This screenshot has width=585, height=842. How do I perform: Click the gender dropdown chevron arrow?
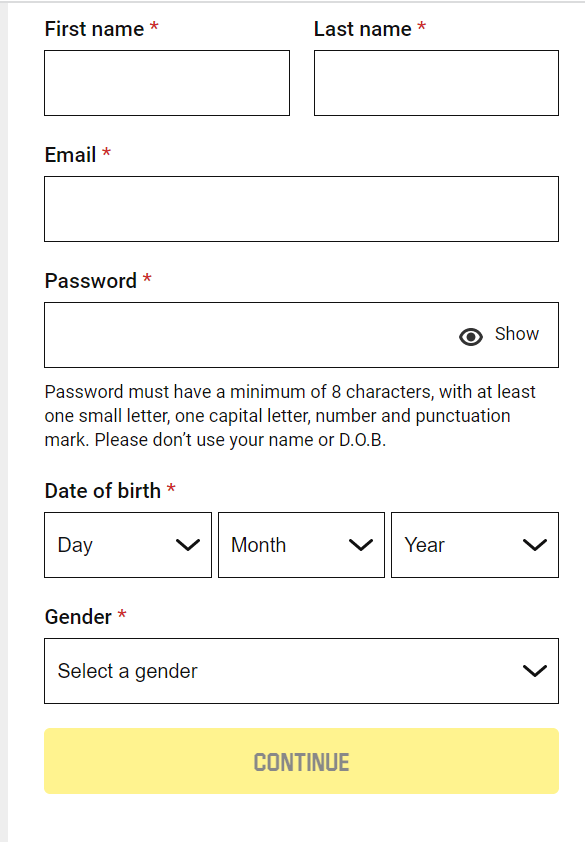coord(535,671)
